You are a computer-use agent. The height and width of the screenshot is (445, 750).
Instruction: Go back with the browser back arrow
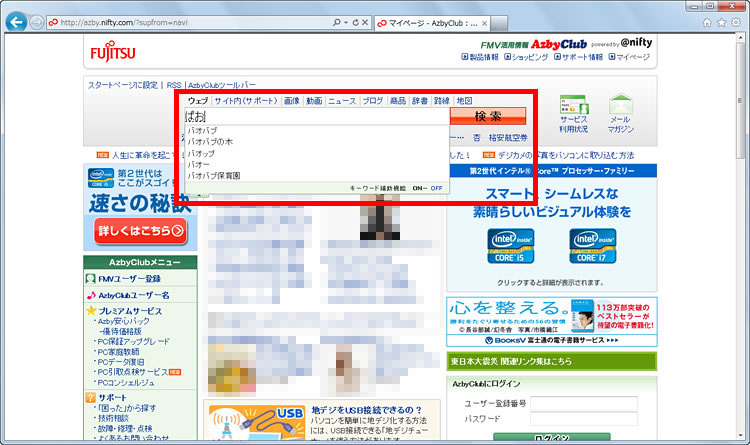17,22
